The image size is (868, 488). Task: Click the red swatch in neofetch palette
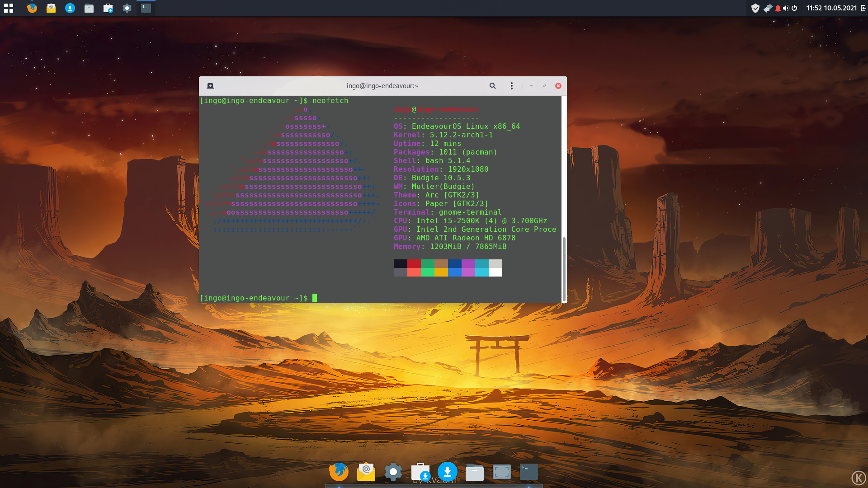pyautogui.click(x=414, y=264)
